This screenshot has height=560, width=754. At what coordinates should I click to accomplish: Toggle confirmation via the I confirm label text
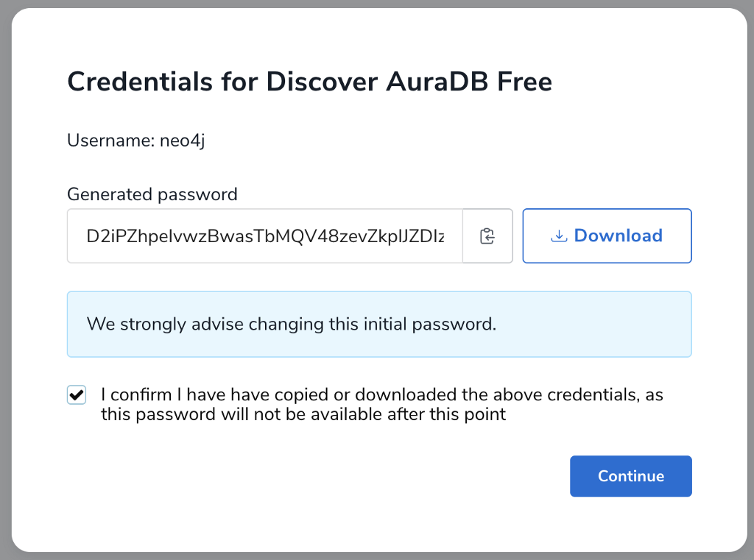[382, 404]
